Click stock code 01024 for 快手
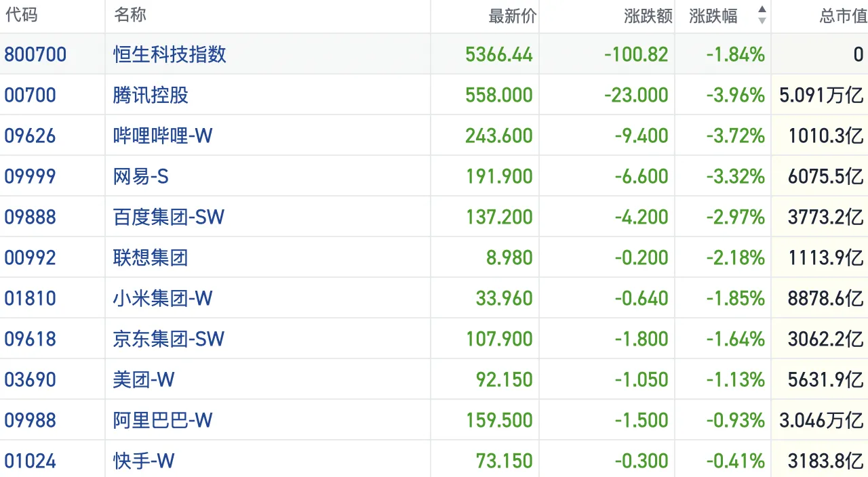This screenshot has width=868, height=477. 31,461
